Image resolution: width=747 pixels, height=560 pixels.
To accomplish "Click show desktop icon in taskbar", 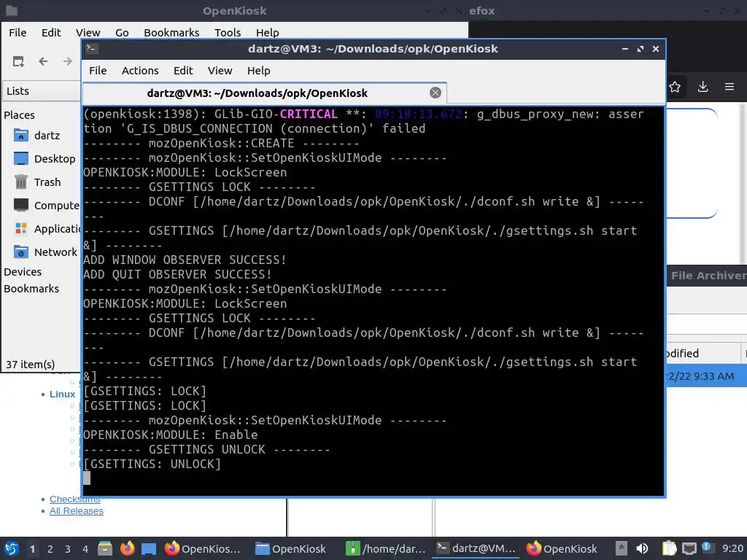I will click(149, 549).
